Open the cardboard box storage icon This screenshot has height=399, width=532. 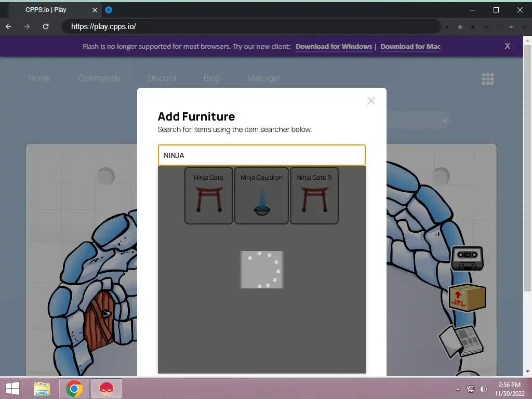pos(467,298)
